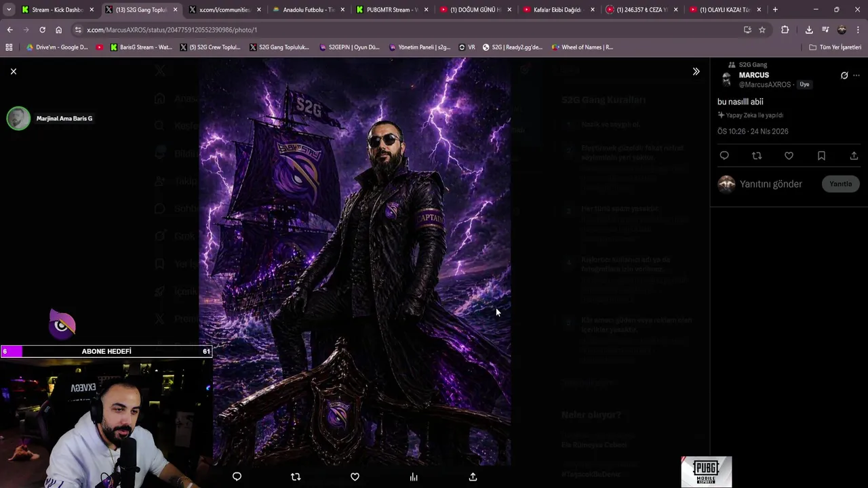Open the S2G Gang community link
The width and height of the screenshot is (868, 488).
753,65
